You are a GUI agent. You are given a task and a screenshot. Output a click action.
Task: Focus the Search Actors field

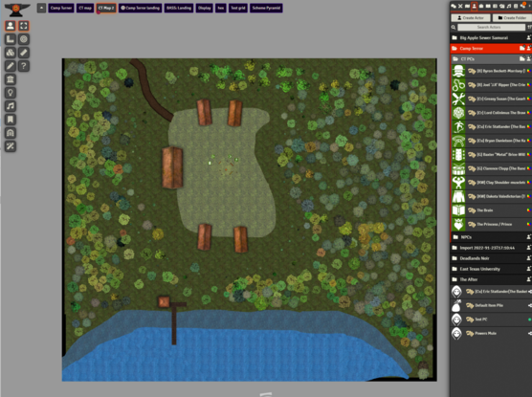[491, 27]
